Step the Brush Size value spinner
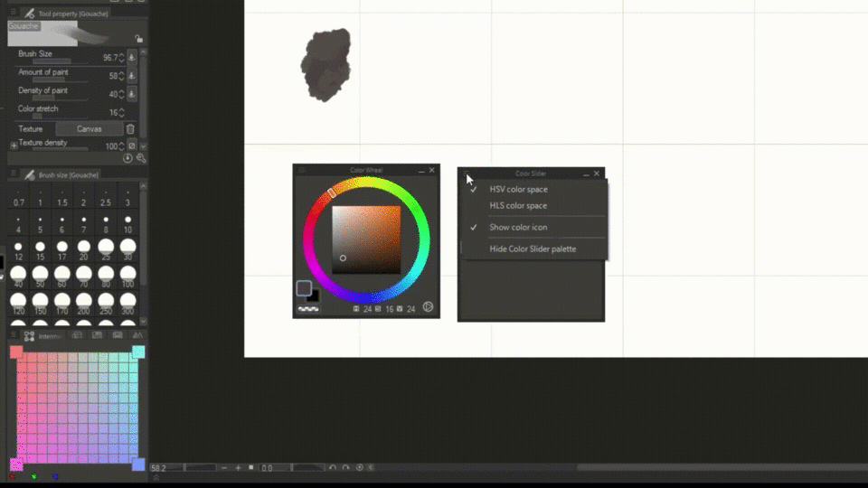This screenshot has width=868, height=488. (122, 58)
